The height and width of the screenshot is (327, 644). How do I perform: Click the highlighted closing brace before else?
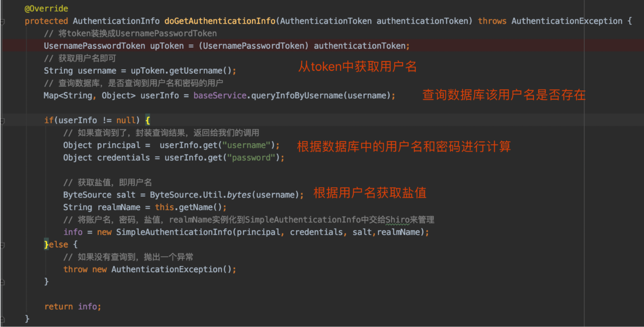46,244
